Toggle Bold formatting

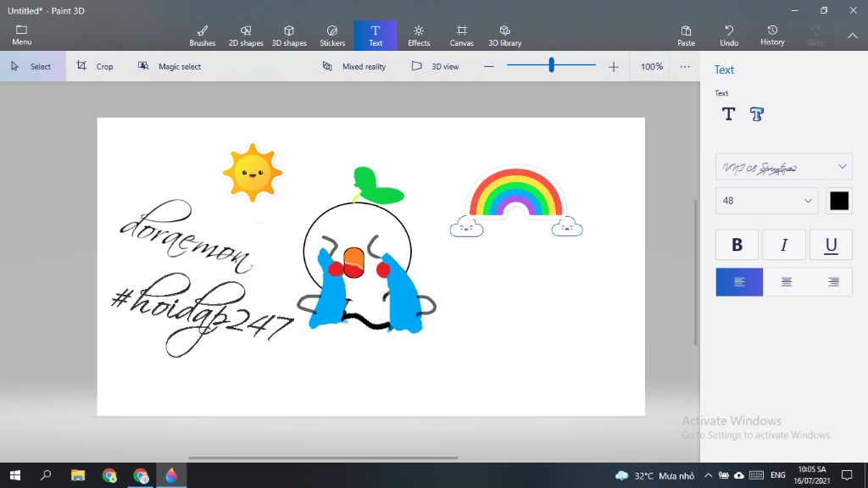[737, 245]
